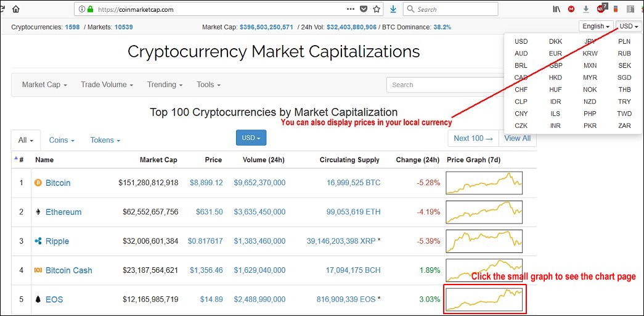Click Bitcoin price $8,899.12

coord(206,183)
